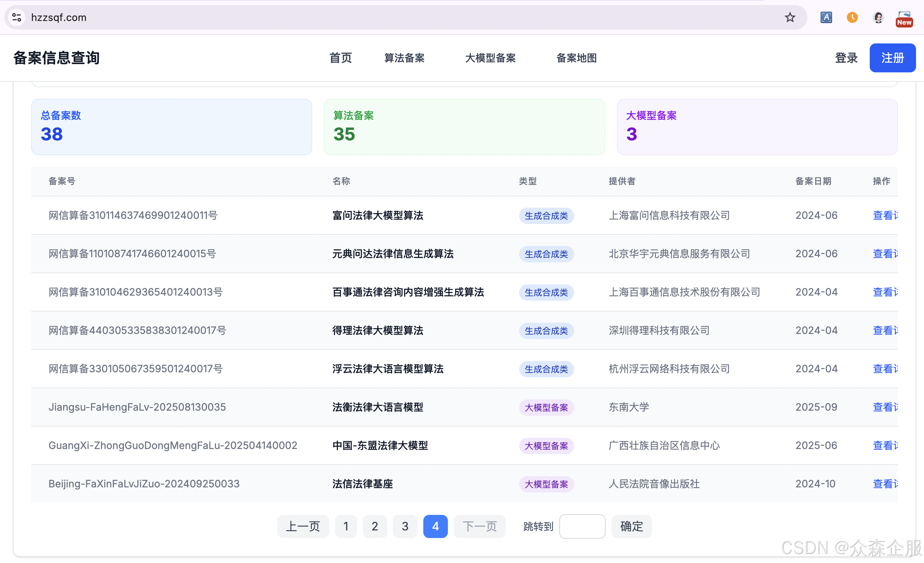The image size is (924, 563).
Task: Click the 登录 link
Action: (x=846, y=58)
